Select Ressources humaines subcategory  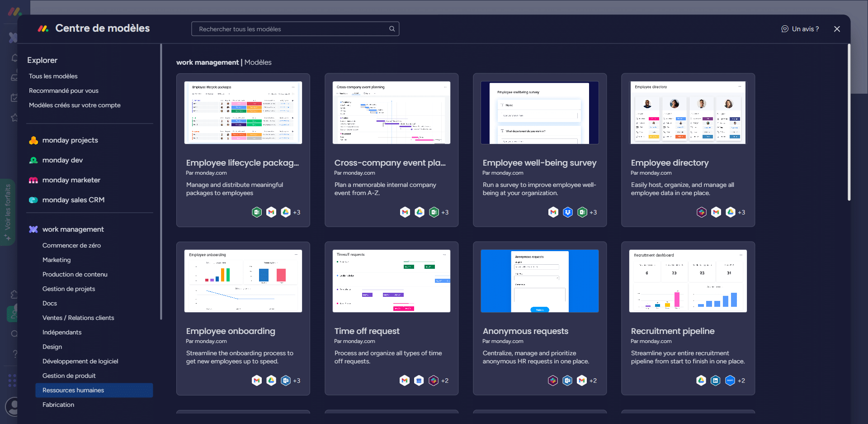point(94,390)
